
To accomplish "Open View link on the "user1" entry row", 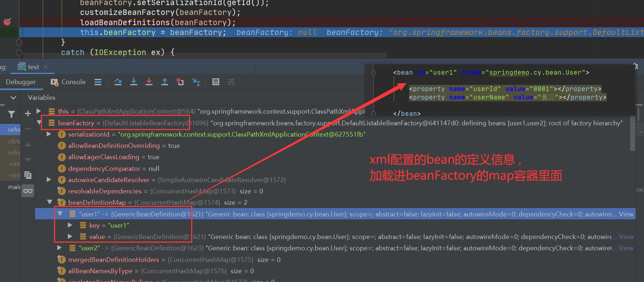I will pyautogui.click(x=626, y=214).
